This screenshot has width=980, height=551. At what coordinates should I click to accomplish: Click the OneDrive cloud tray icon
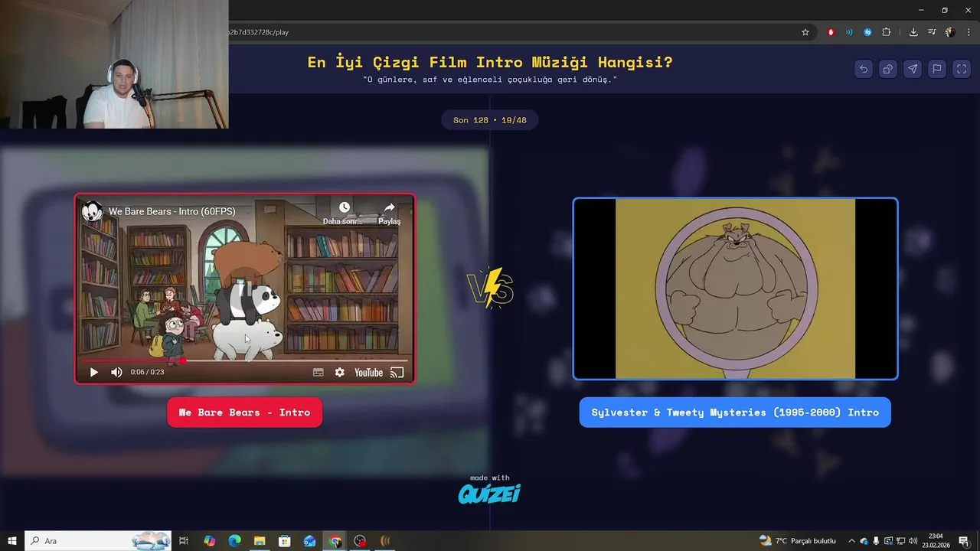pyautogui.click(x=864, y=541)
